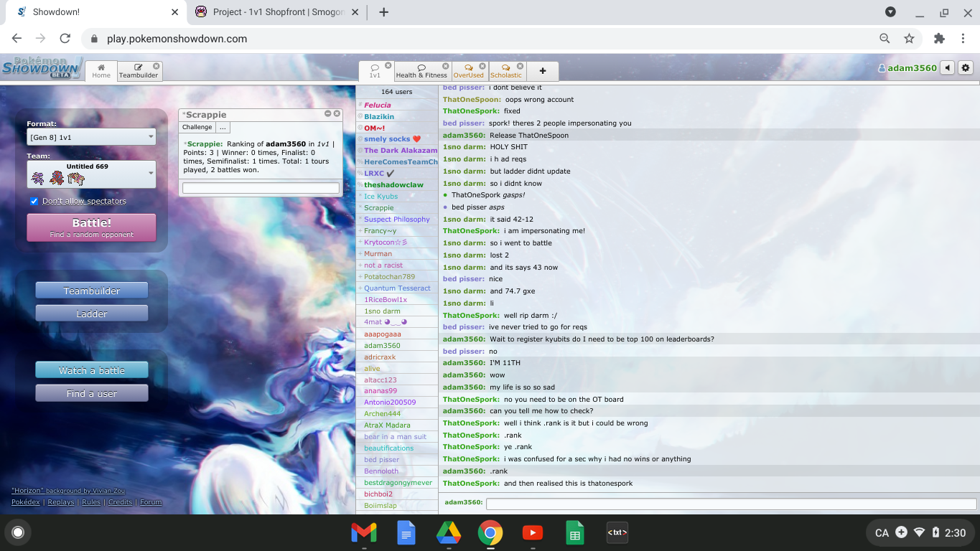
Task: Switch to the Health & Fitness room tab
Action: click(421, 71)
